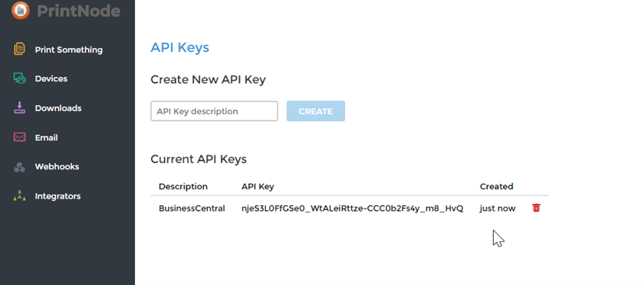
Task: Go to the Devices page
Action: point(51,79)
